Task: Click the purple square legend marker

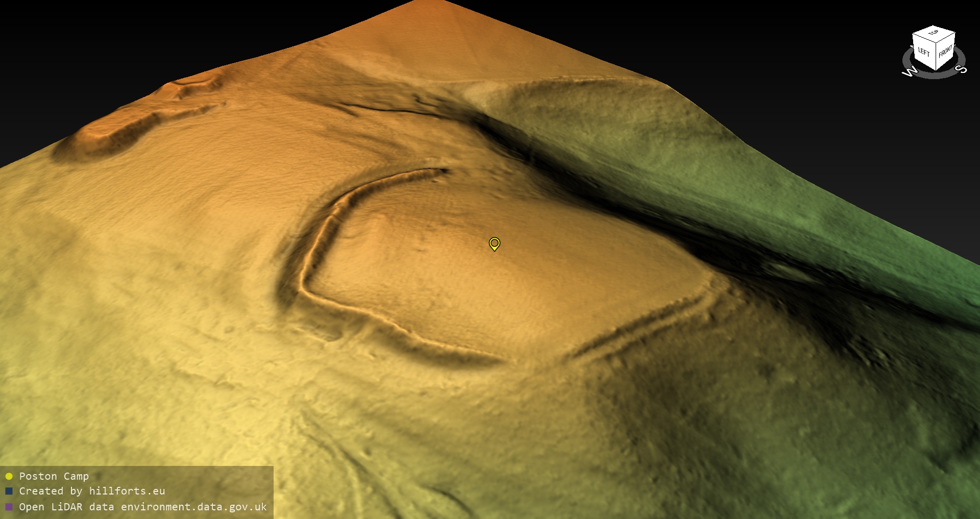Action: (9, 507)
